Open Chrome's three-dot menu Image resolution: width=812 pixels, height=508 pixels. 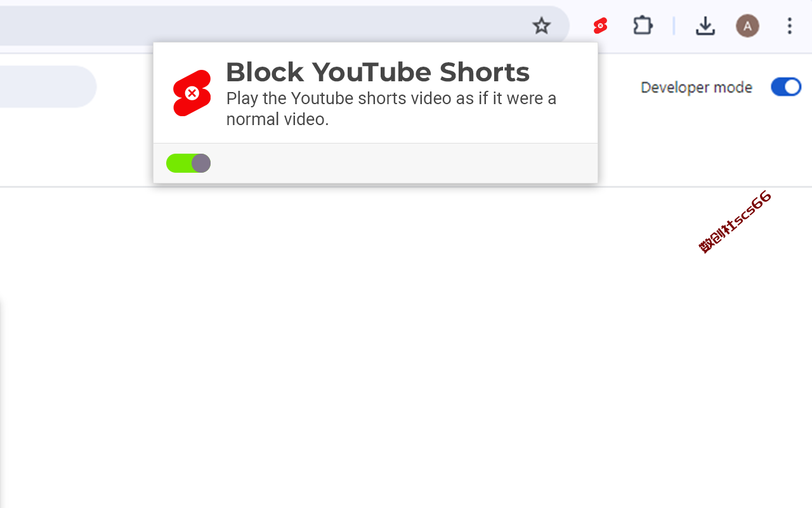click(790, 26)
